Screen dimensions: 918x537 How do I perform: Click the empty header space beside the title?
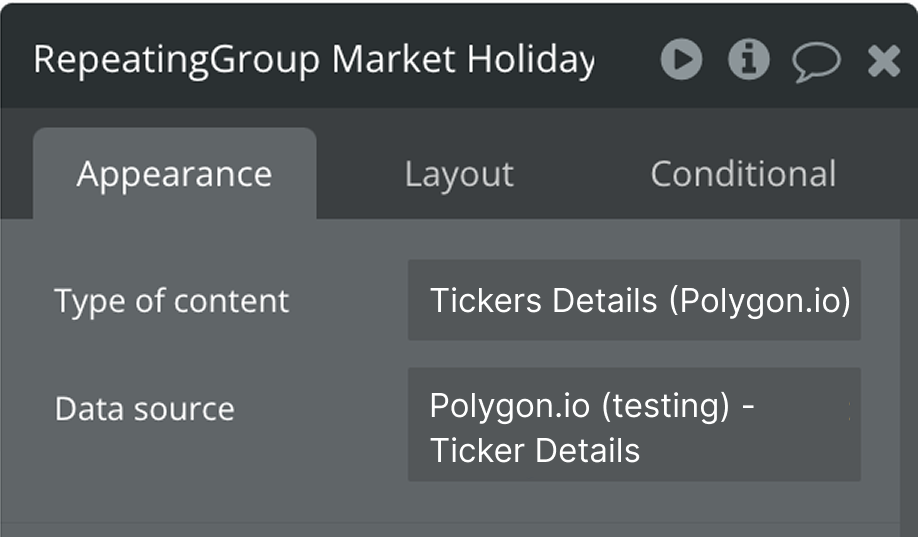(628, 60)
